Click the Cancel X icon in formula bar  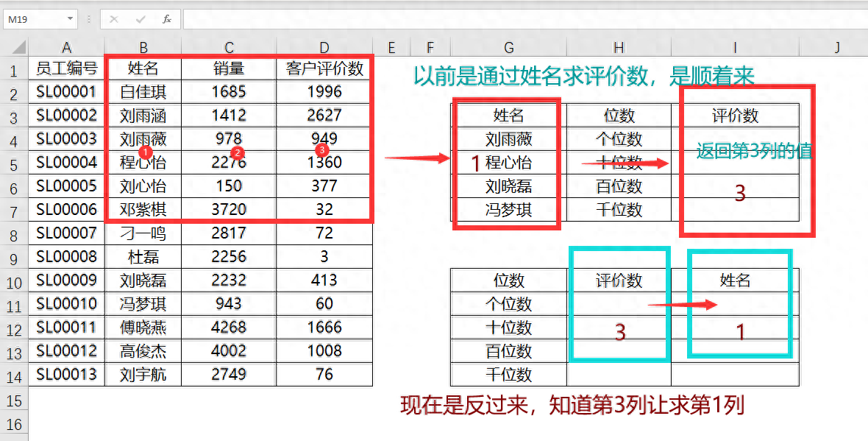pos(114,19)
